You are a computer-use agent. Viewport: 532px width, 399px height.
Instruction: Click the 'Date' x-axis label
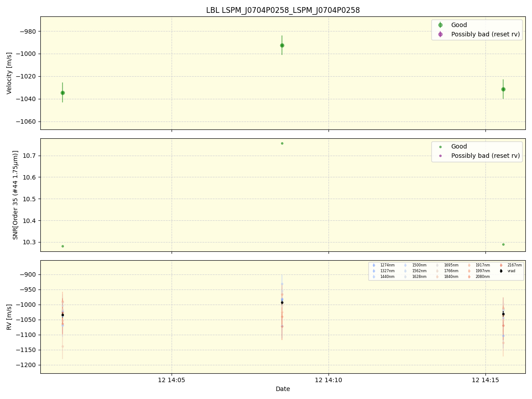pyautogui.click(x=283, y=389)
